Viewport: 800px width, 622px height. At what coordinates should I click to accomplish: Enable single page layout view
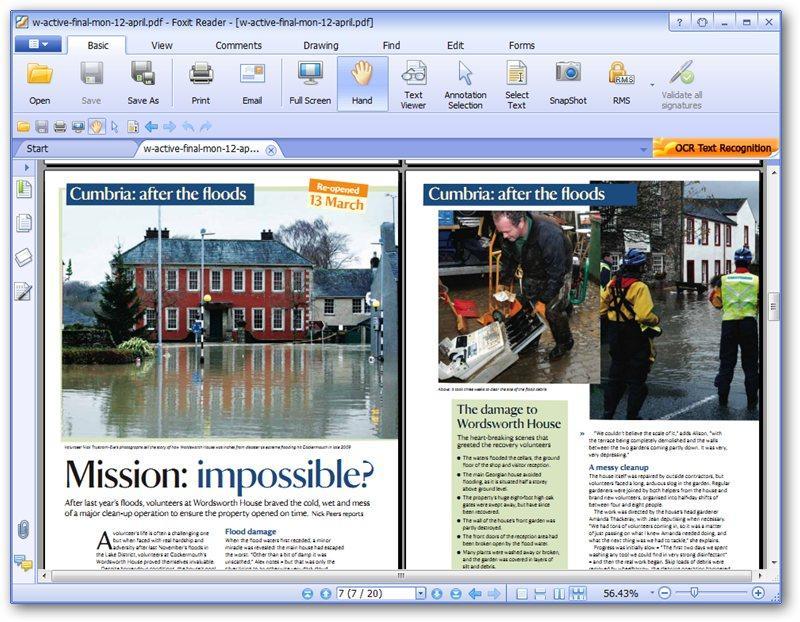click(x=521, y=593)
